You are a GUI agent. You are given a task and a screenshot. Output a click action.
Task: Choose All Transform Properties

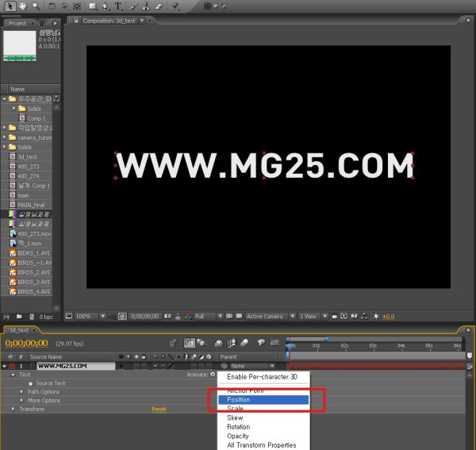click(x=263, y=445)
